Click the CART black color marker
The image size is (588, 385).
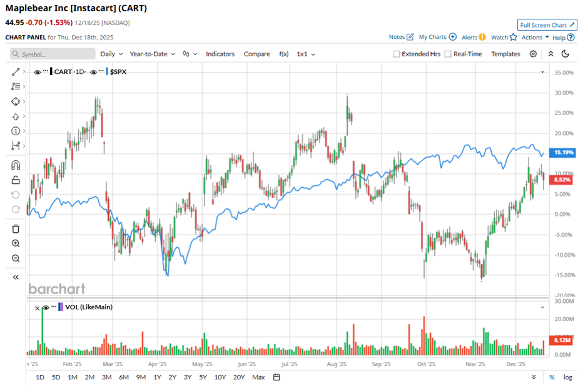tap(51, 71)
